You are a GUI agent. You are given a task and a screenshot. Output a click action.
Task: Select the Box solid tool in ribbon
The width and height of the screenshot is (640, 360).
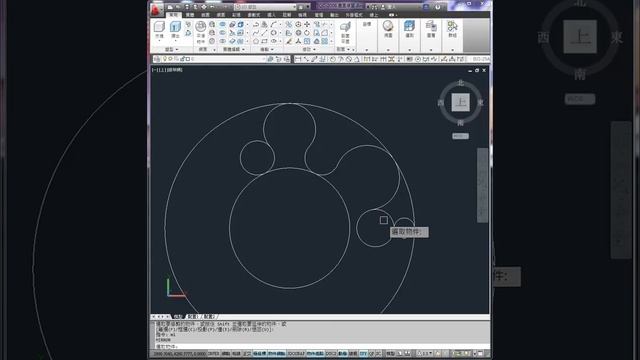[159, 29]
